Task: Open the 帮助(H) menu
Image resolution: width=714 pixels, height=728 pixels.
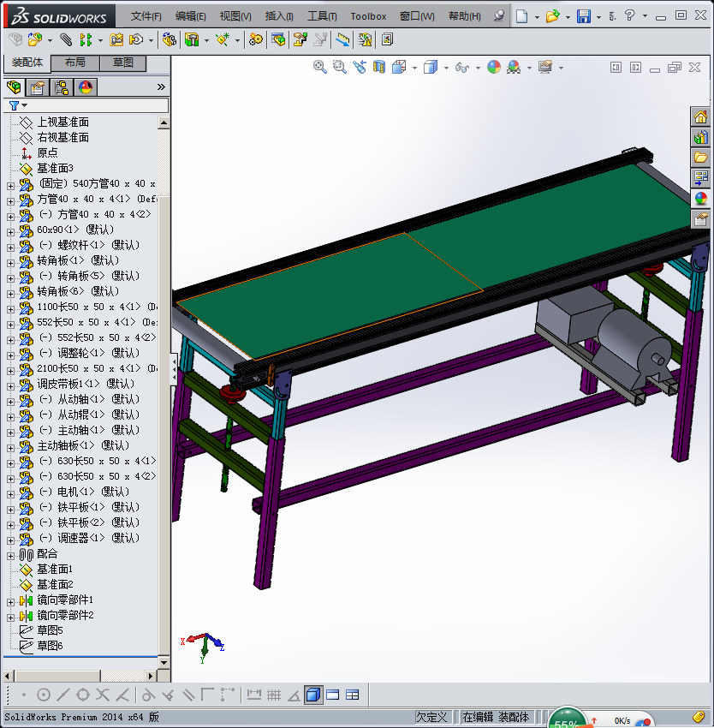Action: [x=465, y=16]
